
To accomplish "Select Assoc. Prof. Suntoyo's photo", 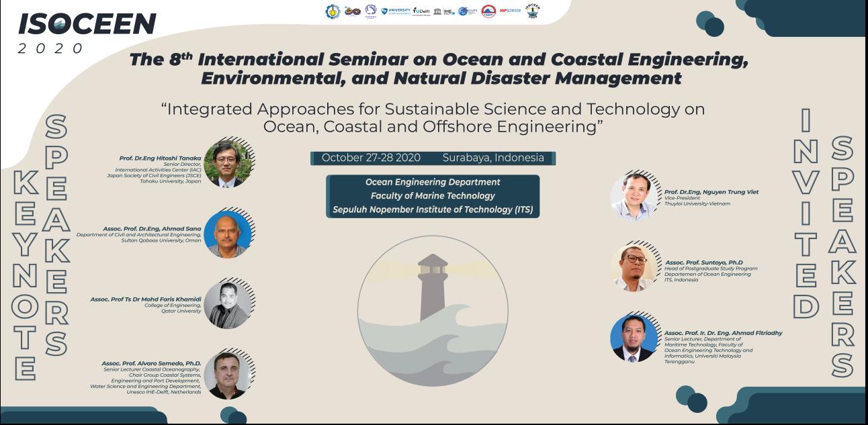I will pos(634,267).
